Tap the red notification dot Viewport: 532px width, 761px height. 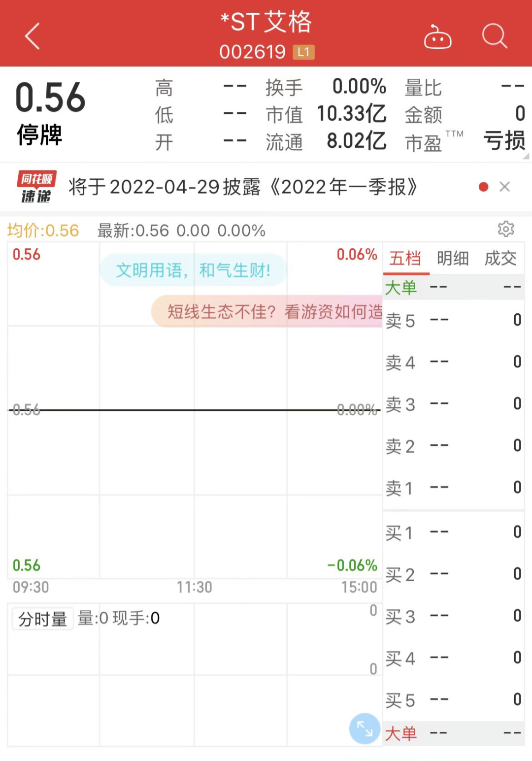click(x=483, y=187)
